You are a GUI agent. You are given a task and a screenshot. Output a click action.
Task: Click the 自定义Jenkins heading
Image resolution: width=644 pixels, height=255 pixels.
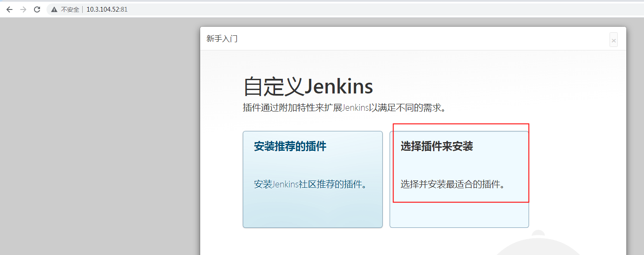point(308,87)
